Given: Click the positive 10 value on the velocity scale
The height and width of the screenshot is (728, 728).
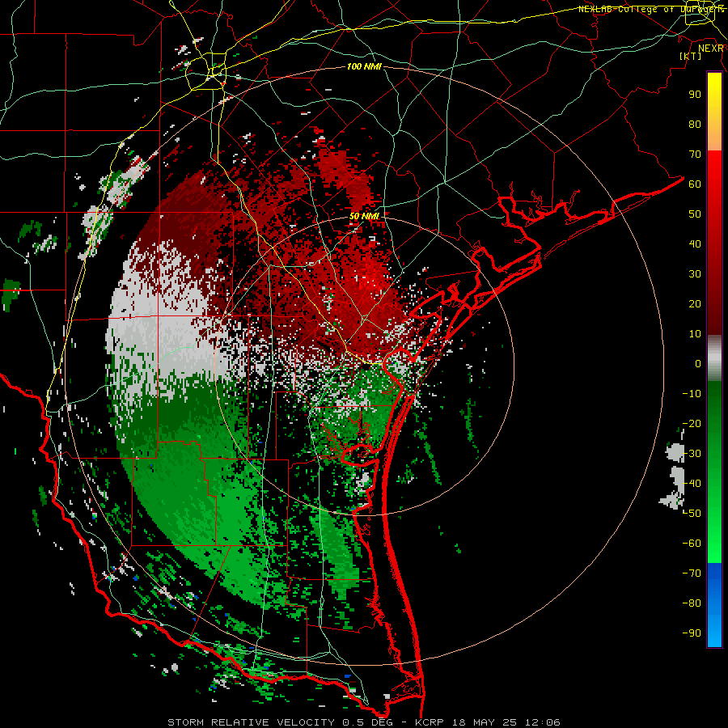Looking at the screenshot, I should click(695, 334).
